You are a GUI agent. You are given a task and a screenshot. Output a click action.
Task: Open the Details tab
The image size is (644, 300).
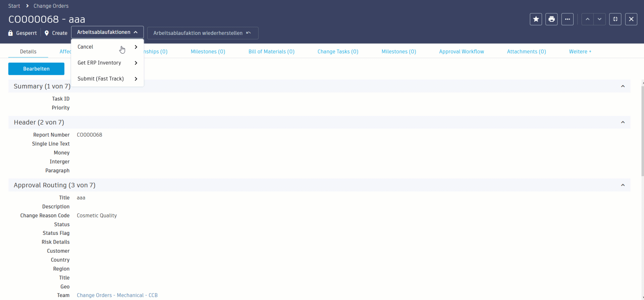point(28,52)
